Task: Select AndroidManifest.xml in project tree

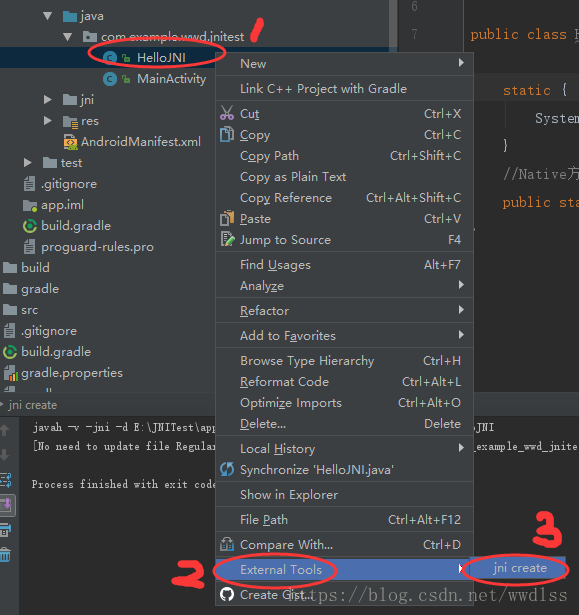Action: 141,142
